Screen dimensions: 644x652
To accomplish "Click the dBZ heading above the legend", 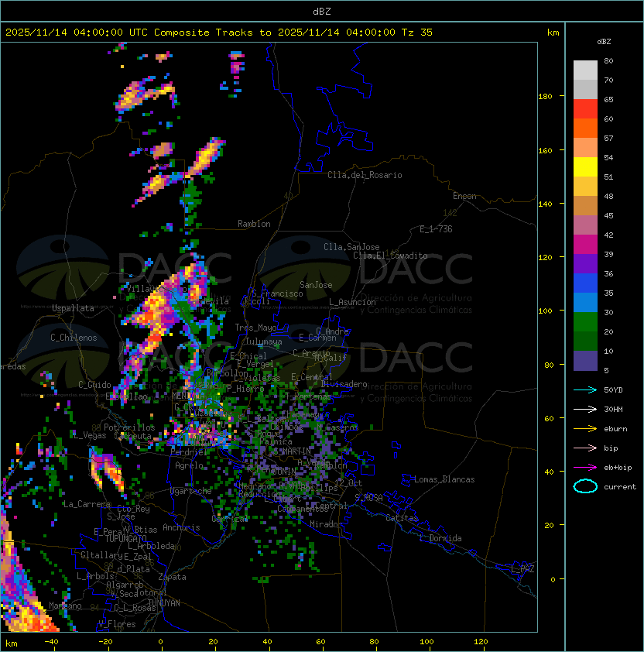I will pos(604,42).
